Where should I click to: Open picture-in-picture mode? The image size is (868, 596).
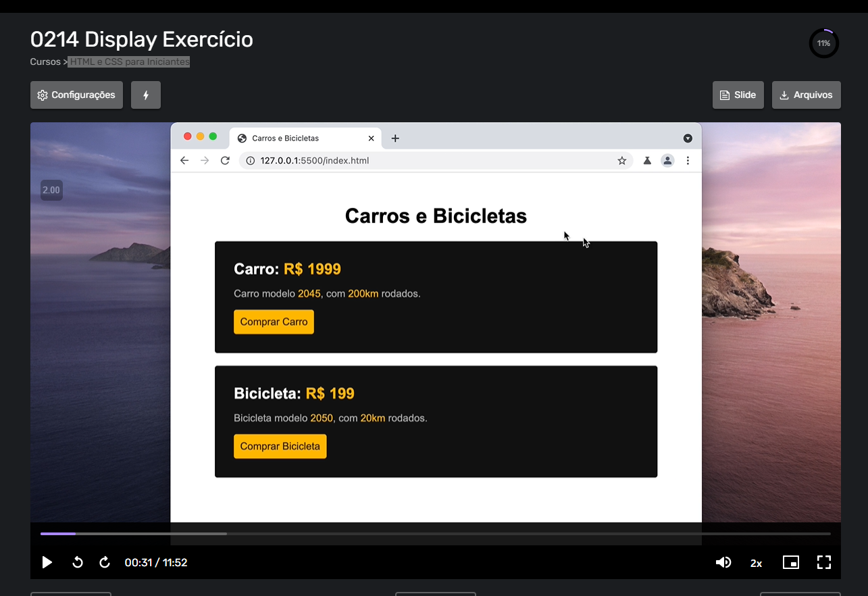(x=790, y=562)
